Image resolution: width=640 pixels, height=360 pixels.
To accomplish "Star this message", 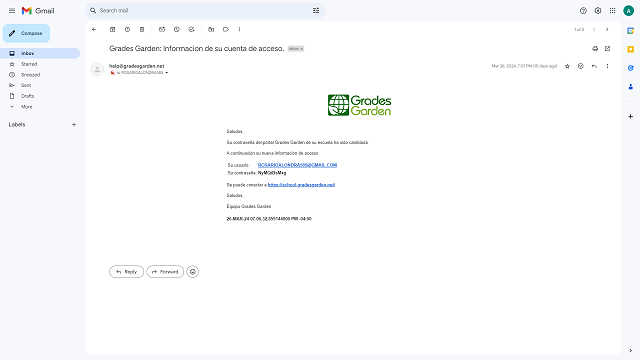I will coord(567,66).
